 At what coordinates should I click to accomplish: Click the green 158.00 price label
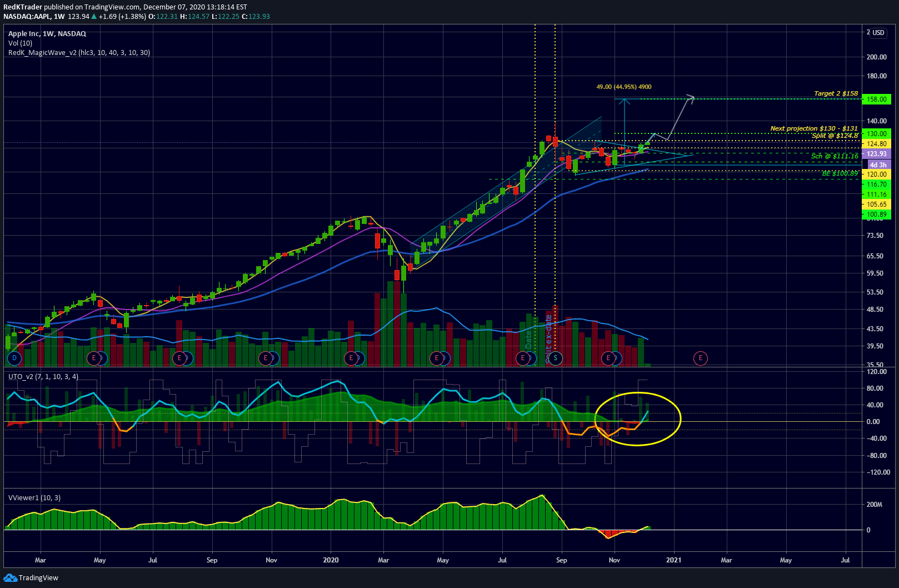(x=876, y=99)
